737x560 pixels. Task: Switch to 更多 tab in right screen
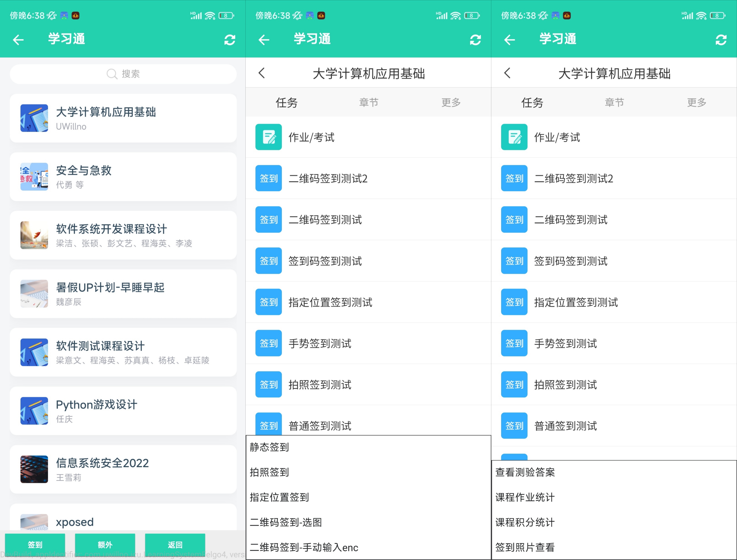696,102
